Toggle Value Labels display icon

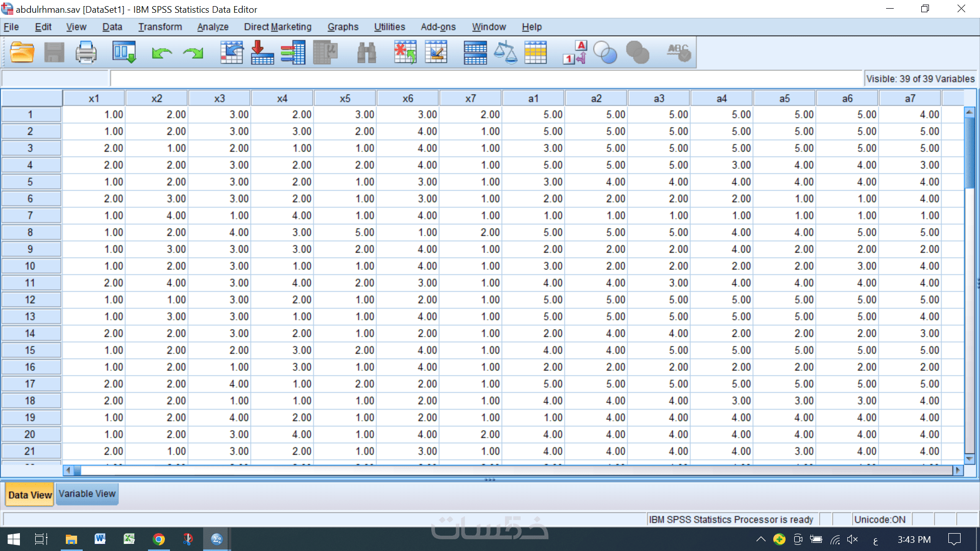[575, 52]
